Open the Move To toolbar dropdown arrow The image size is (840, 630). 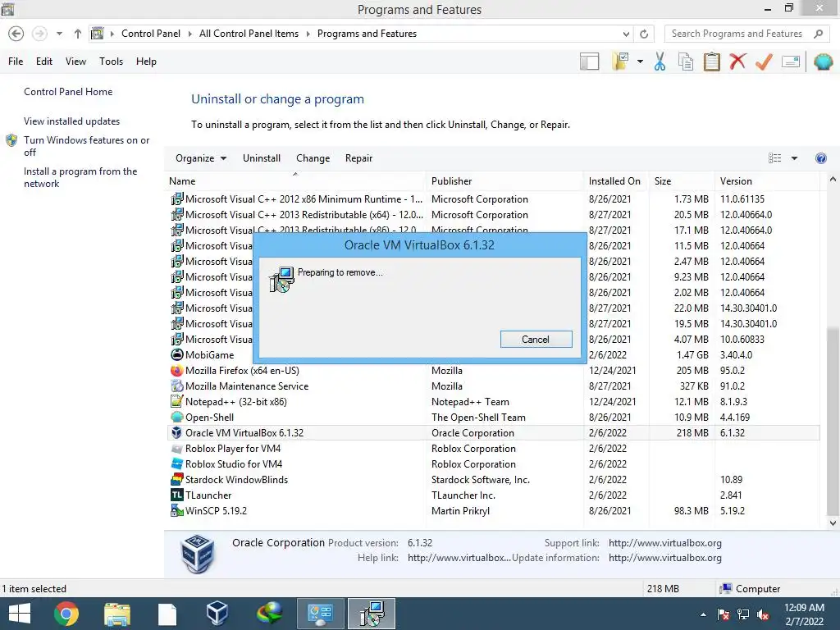(640, 62)
